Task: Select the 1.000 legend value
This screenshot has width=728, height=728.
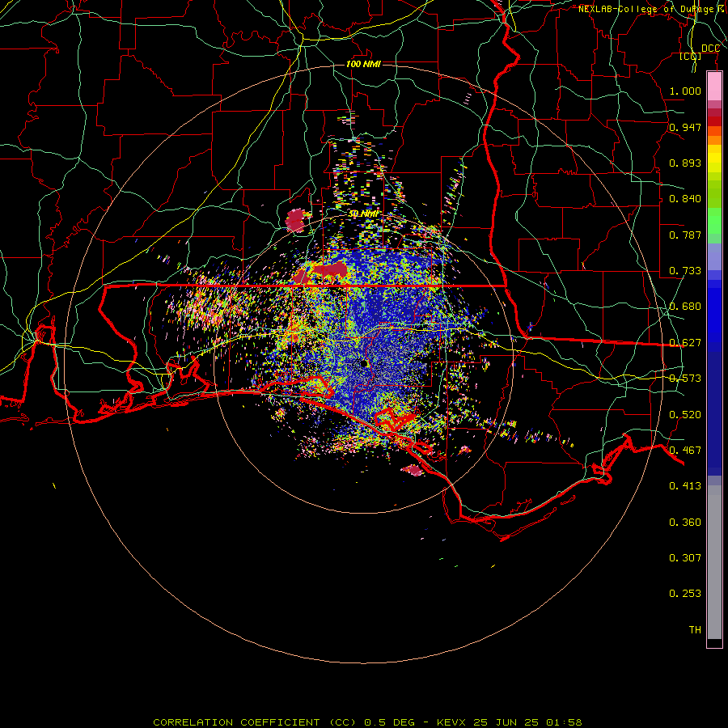Action: point(685,91)
